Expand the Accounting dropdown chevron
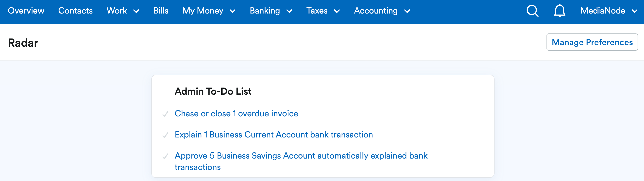Screen dimensions: 644x181 point(407,11)
